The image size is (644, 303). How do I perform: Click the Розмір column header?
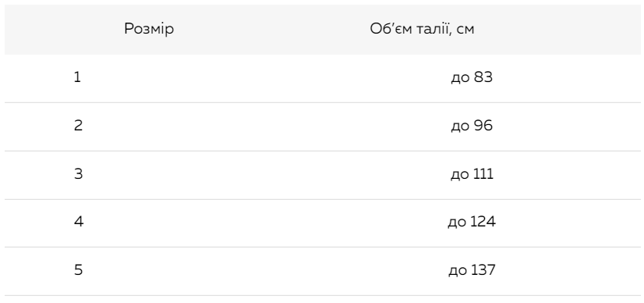coord(149,29)
